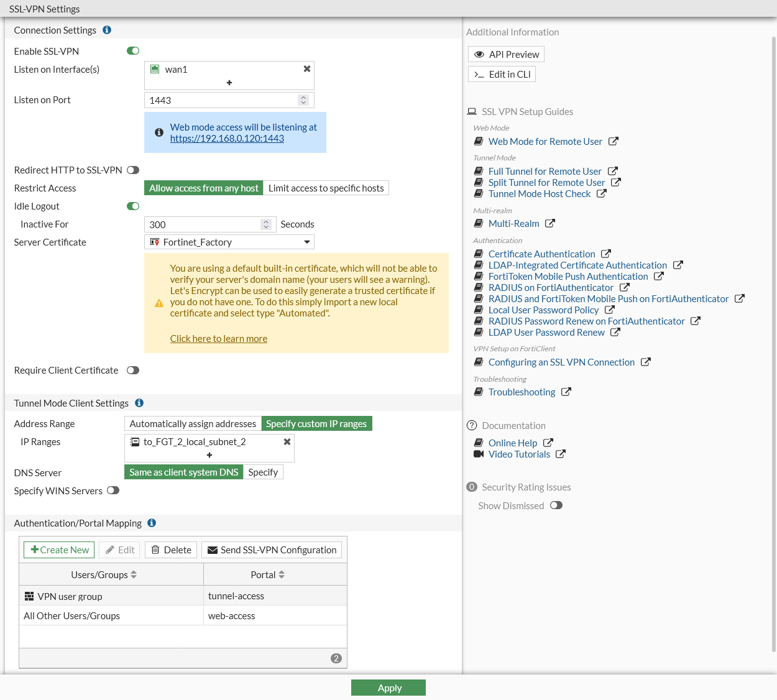
Task: Click the Video Tutorials camera icon
Action: pos(479,454)
